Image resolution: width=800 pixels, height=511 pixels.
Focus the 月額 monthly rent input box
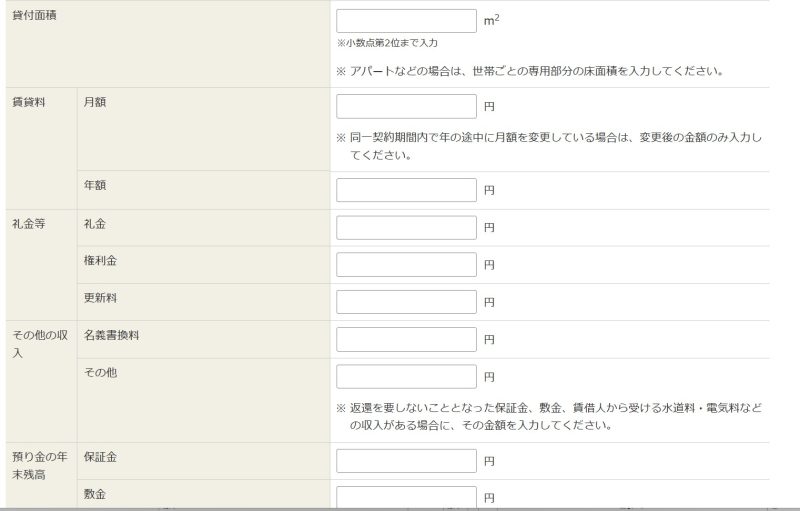point(406,107)
